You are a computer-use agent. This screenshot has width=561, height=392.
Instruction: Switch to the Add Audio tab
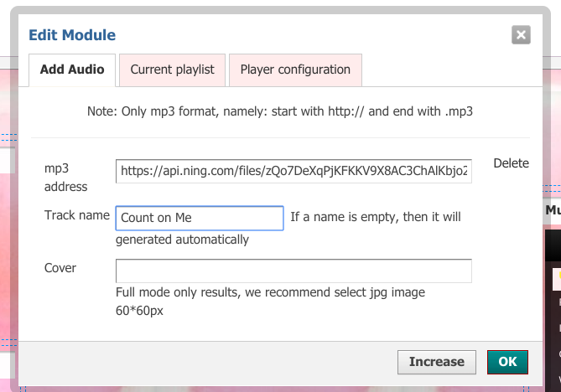coord(72,70)
